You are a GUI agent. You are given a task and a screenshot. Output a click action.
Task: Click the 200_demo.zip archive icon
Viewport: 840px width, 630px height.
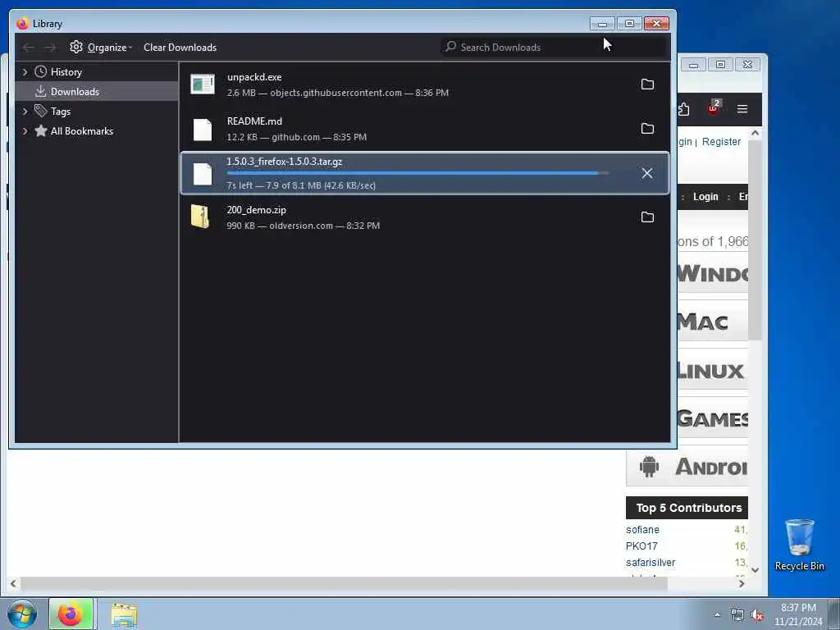(200, 217)
